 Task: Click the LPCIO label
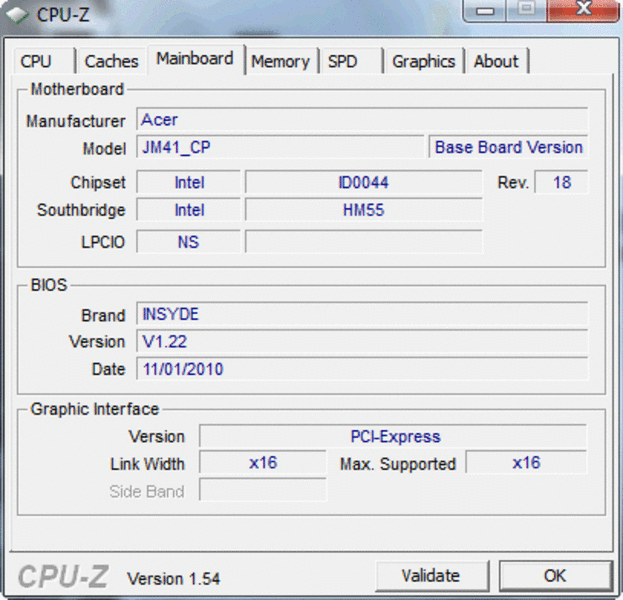tap(103, 242)
